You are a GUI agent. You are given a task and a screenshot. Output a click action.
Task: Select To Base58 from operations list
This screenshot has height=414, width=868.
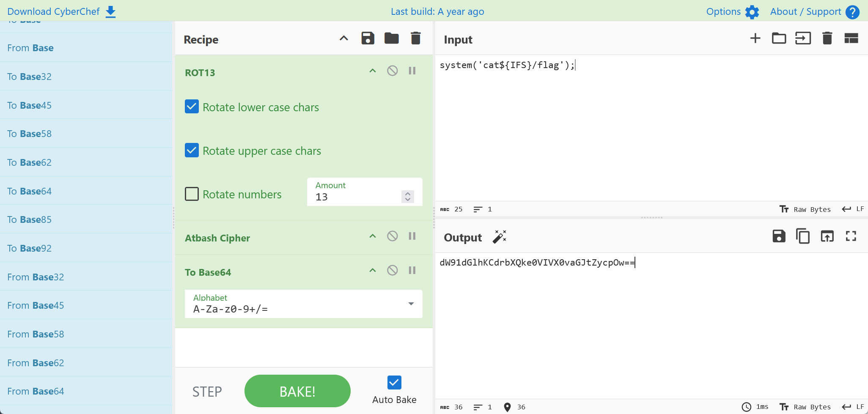point(30,134)
